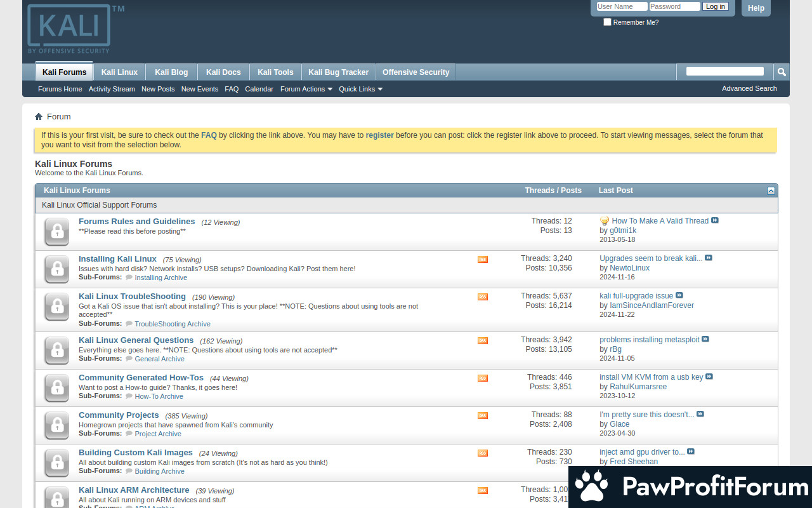
Task: Open the Kali Linux TroubleShooting forum
Action: pos(132,297)
